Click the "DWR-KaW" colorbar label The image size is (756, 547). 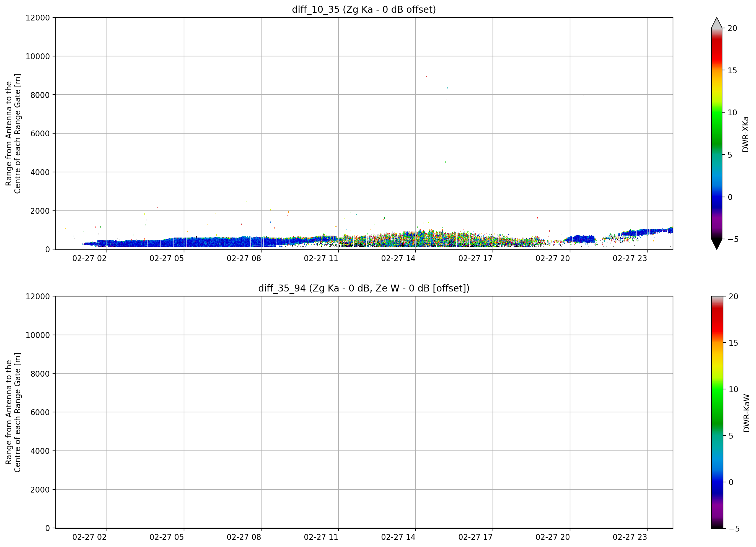(x=747, y=413)
